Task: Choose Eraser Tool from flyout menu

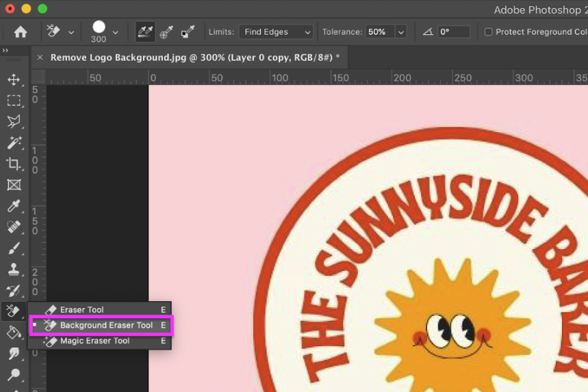Action: (100, 309)
